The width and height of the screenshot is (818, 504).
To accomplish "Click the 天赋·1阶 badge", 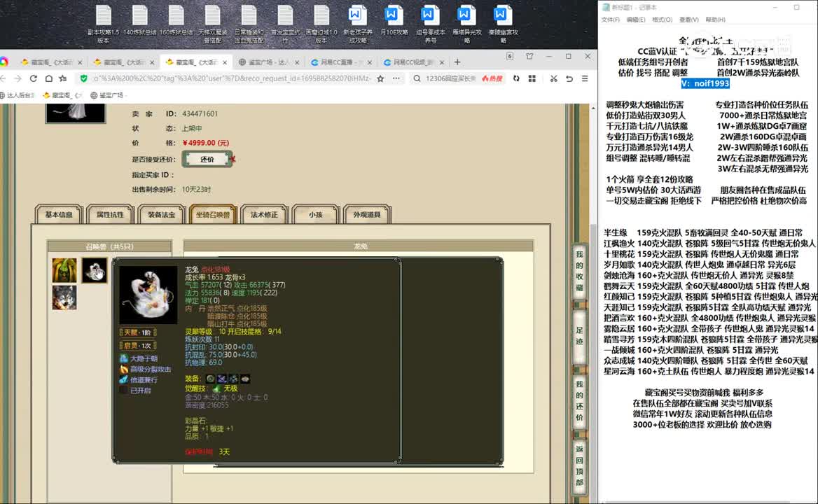I will tap(138, 332).
